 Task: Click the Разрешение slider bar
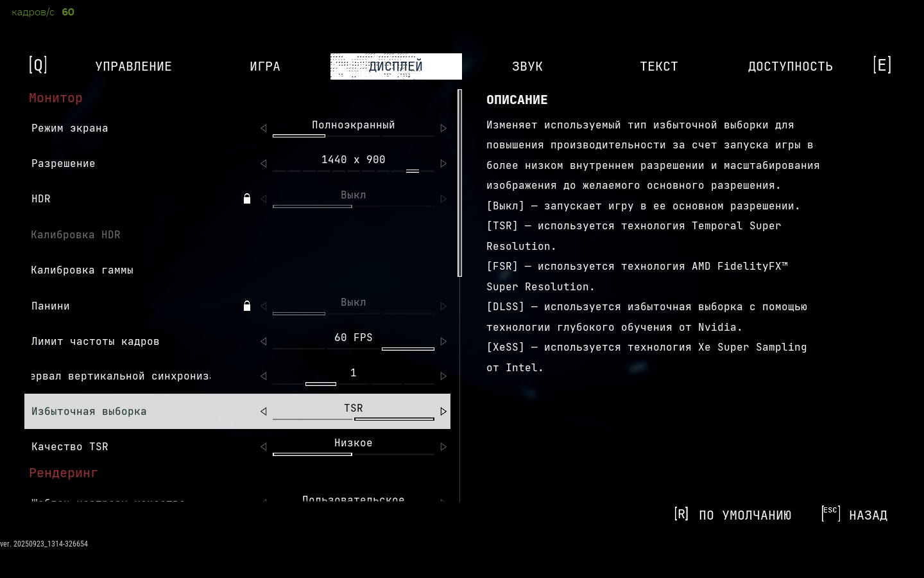point(354,171)
